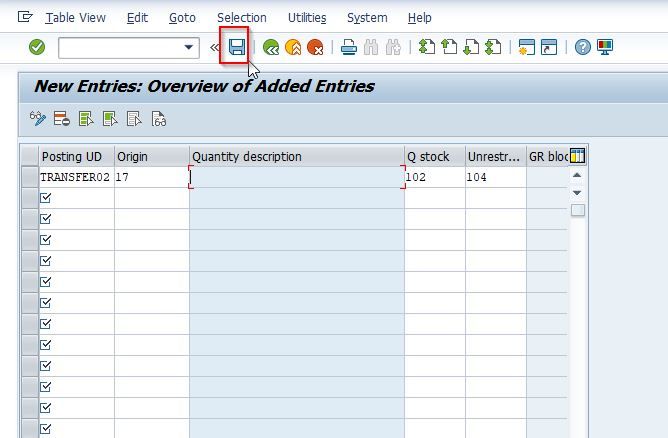Click the Q stock column header
This screenshot has width=668, height=438.
click(435, 156)
